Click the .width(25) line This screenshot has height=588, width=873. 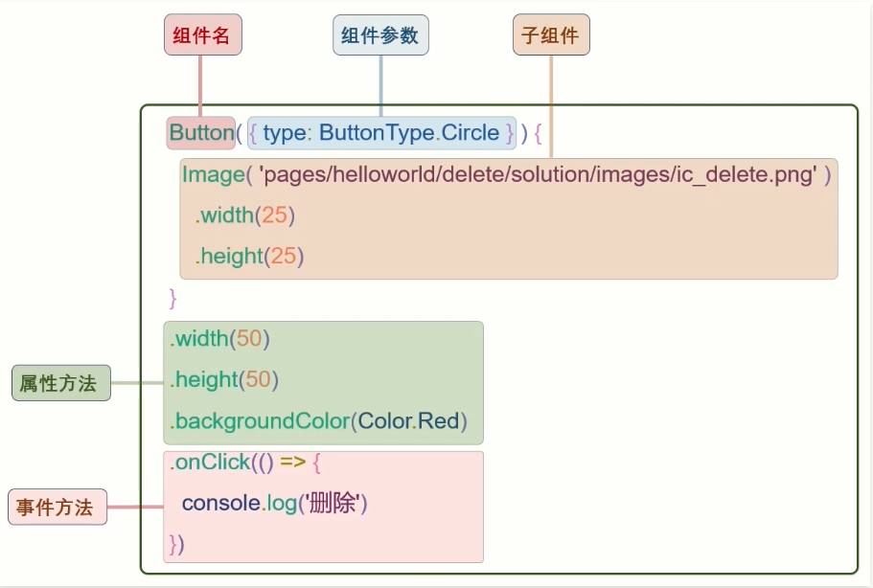(245, 215)
